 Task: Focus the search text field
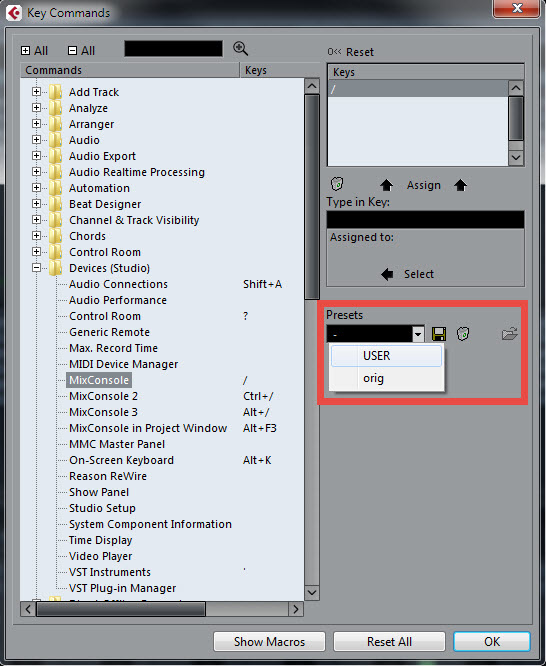[173, 49]
